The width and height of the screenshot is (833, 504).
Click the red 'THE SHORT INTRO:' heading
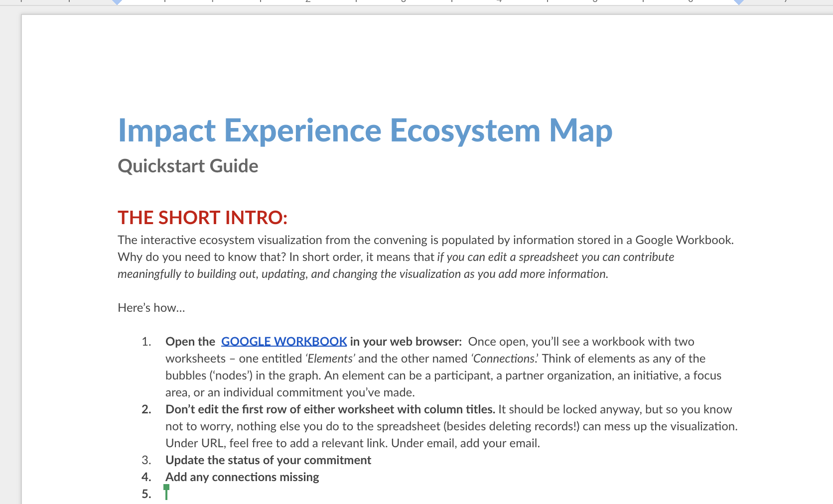(202, 218)
